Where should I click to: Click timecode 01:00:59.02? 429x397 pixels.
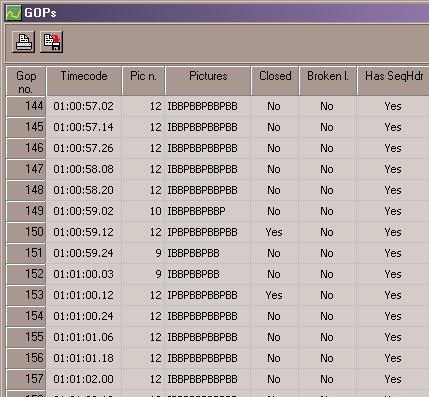click(83, 211)
